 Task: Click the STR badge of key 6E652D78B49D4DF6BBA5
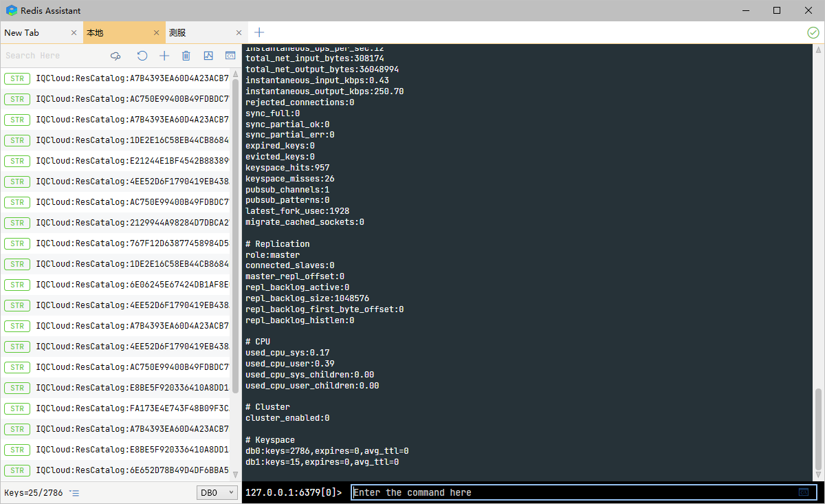[17, 470]
